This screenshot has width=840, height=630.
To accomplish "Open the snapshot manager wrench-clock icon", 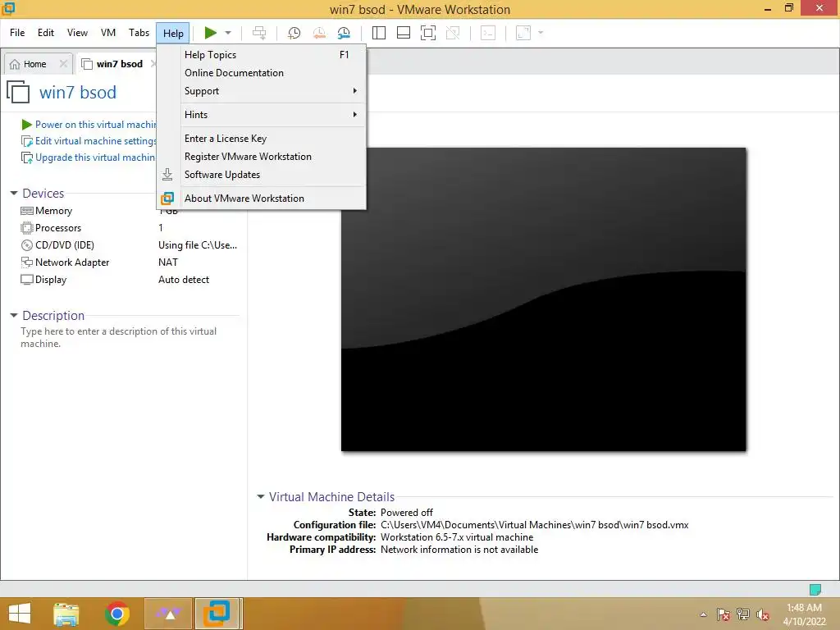I will [x=344, y=33].
